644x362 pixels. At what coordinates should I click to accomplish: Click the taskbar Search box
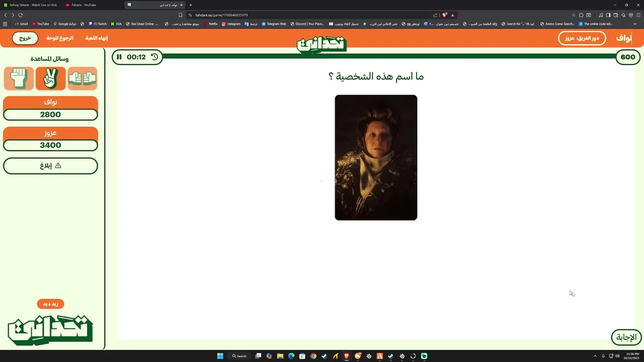coord(239,356)
